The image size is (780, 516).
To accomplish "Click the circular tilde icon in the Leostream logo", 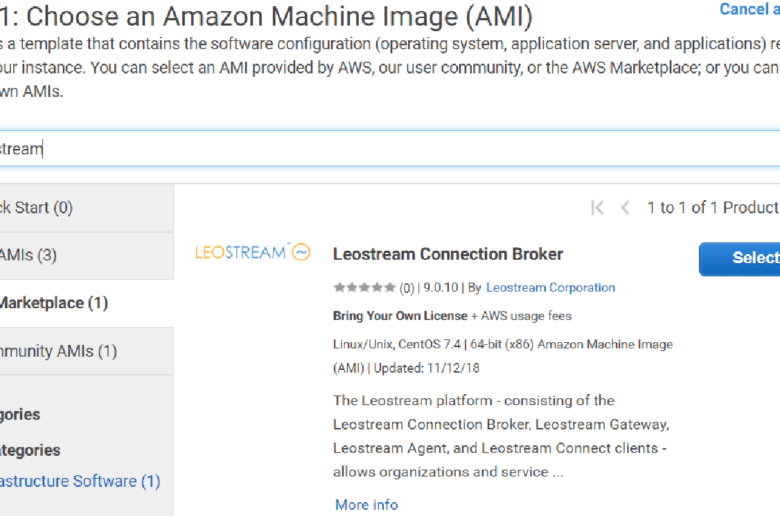I will tap(301, 252).
